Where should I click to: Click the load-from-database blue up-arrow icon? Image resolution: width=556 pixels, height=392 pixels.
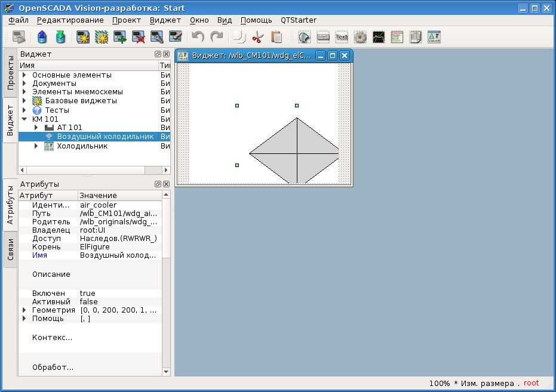coord(42,37)
